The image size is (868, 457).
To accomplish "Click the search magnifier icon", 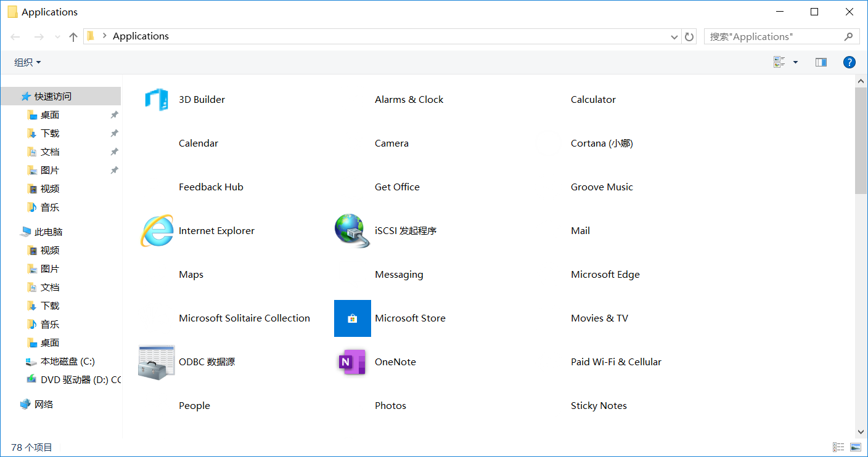I will [x=849, y=37].
